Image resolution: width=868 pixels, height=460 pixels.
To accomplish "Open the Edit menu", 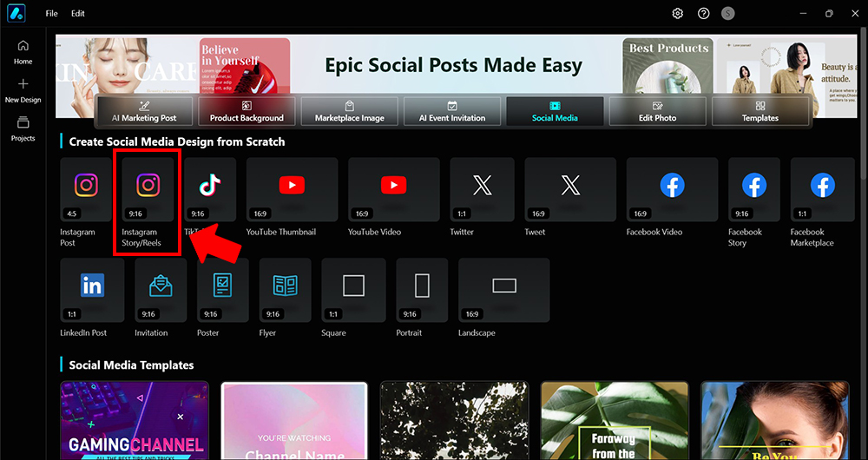I will [x=78, y=13].
